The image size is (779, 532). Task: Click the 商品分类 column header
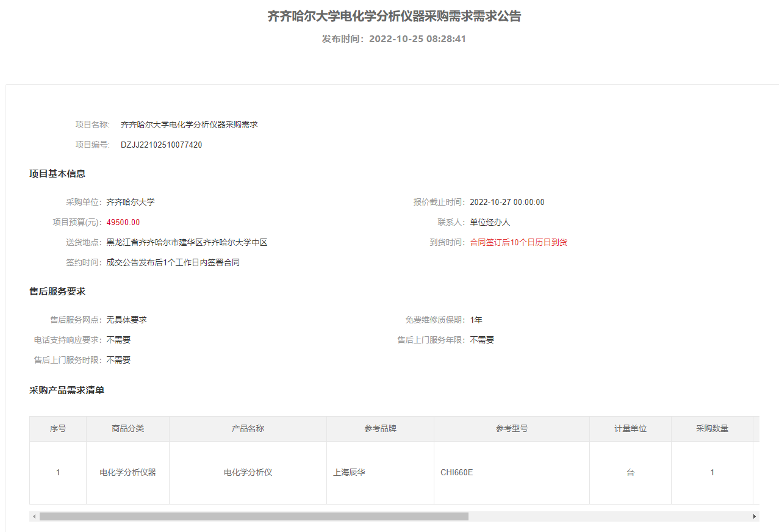127,428
